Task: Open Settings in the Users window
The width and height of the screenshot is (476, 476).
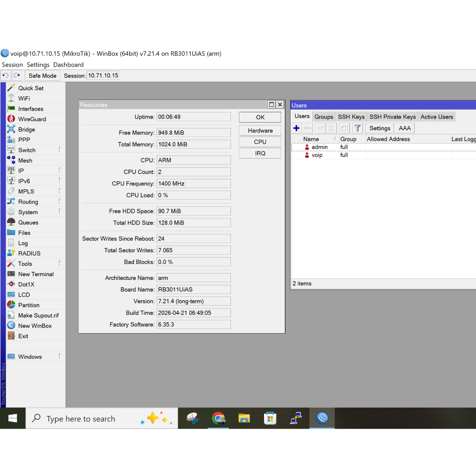Action: (380, 128)
